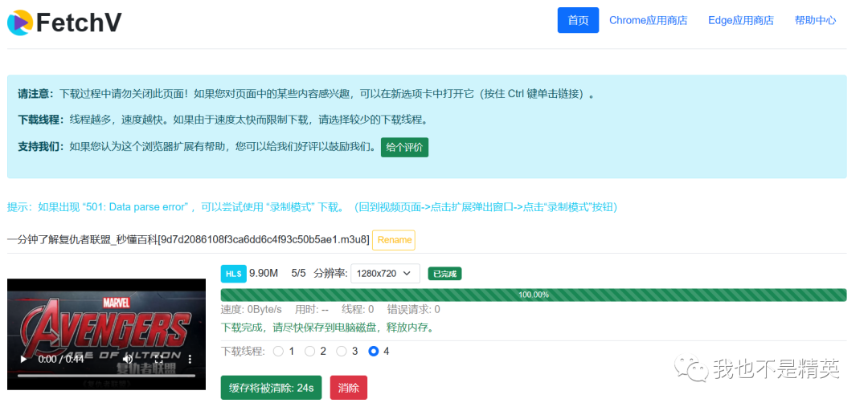
Task: Click the 速度: 0Byte/s text
Action: tap(252, 309)
